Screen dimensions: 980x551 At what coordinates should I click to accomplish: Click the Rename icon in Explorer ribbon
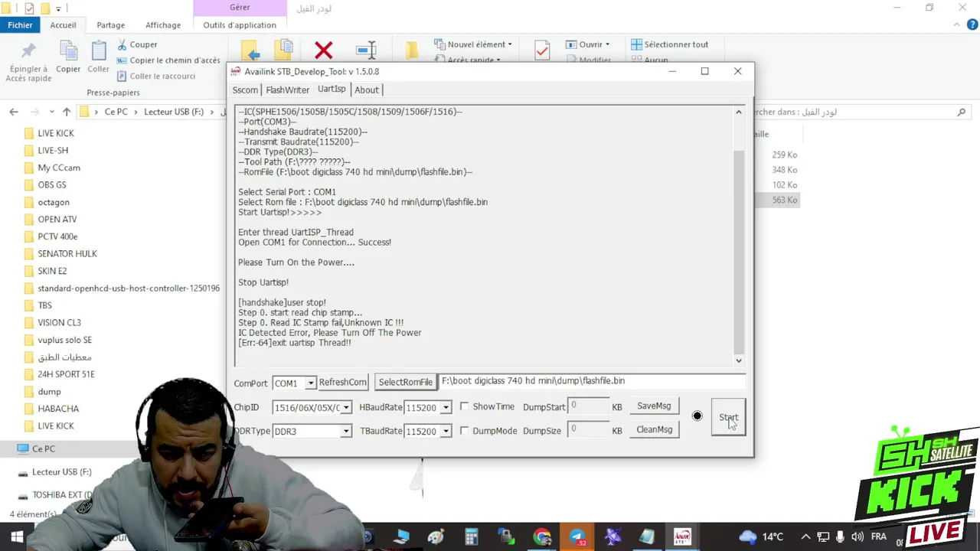click(x=366, y=51)
